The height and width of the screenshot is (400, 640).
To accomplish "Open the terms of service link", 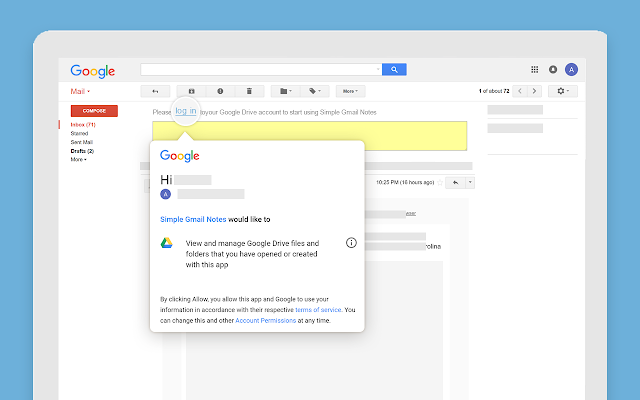I will click(318, 310).
